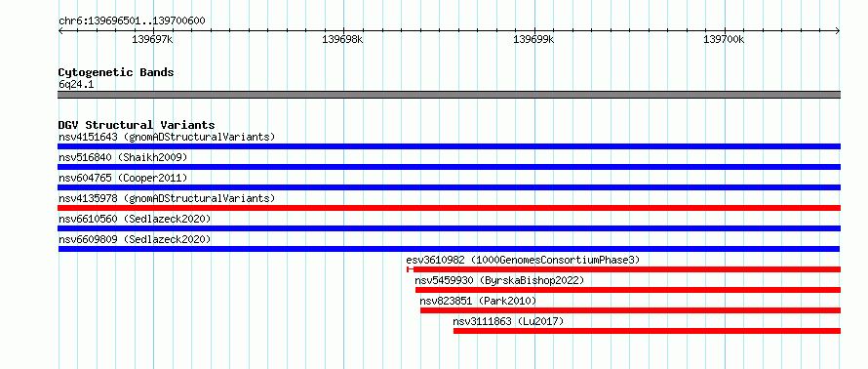The image size is (868, 369).
Task: Select the blue bar for nsv6609809
Action: point(449,249)
